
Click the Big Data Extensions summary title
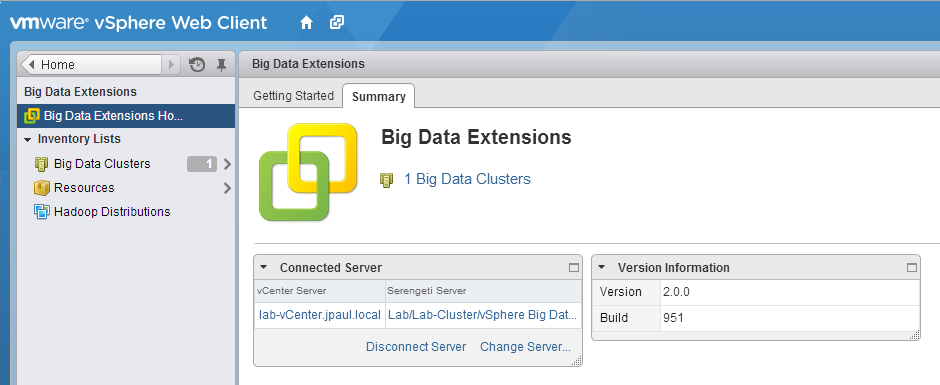[476, 137]
